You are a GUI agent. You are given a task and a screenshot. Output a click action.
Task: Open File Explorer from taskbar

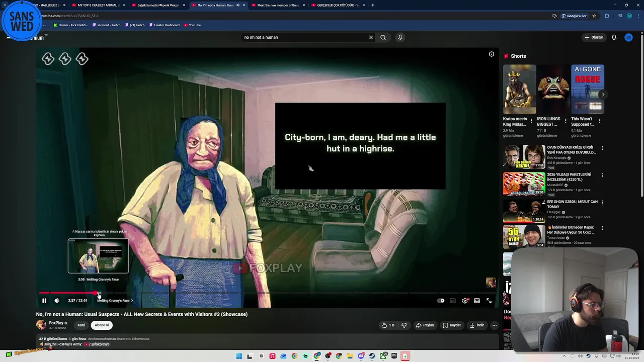pos(350,356)
